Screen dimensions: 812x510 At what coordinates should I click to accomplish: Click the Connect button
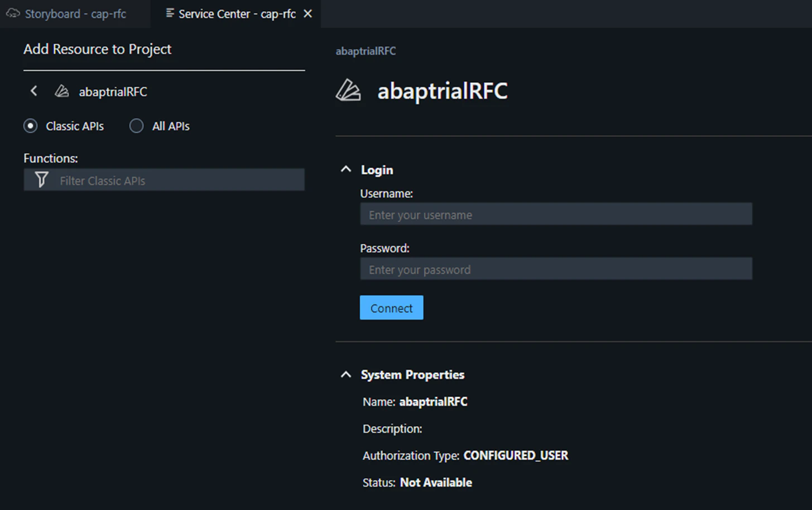coord(391,308)
